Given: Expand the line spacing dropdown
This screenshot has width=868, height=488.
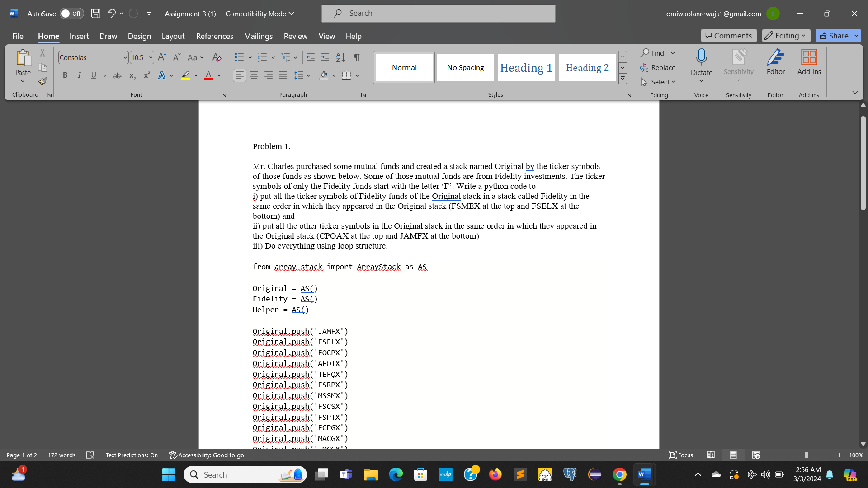Looking at the screenshot, I should point(309,75).
